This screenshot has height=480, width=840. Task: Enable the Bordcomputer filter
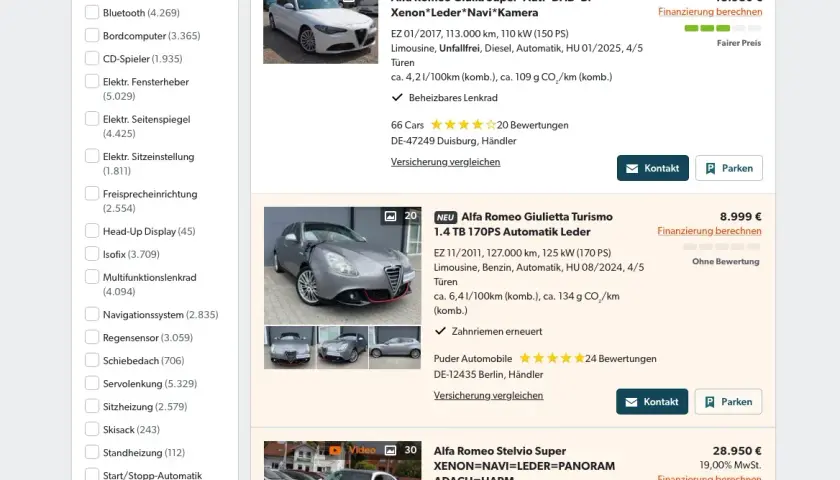(92, 35)
